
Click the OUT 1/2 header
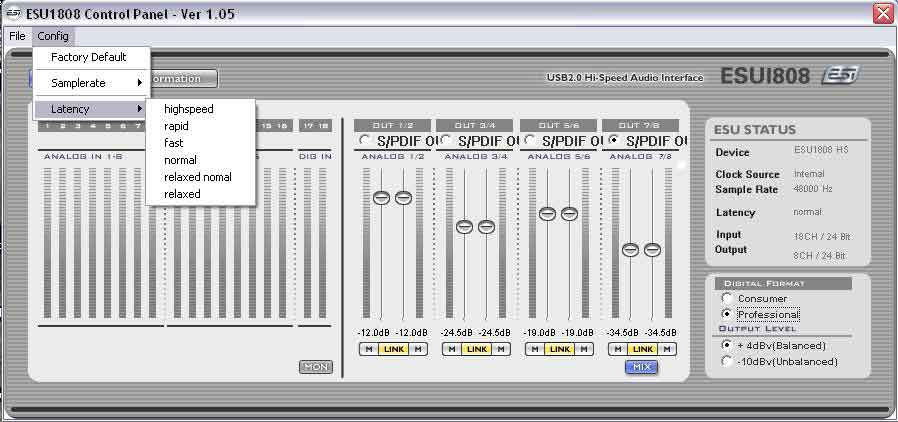[392, 125]
